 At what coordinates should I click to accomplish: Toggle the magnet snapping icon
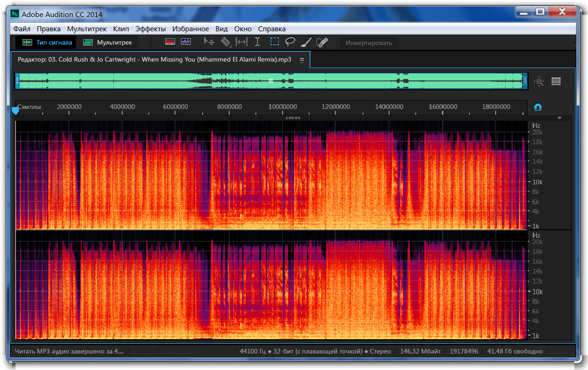click(538, 107)
